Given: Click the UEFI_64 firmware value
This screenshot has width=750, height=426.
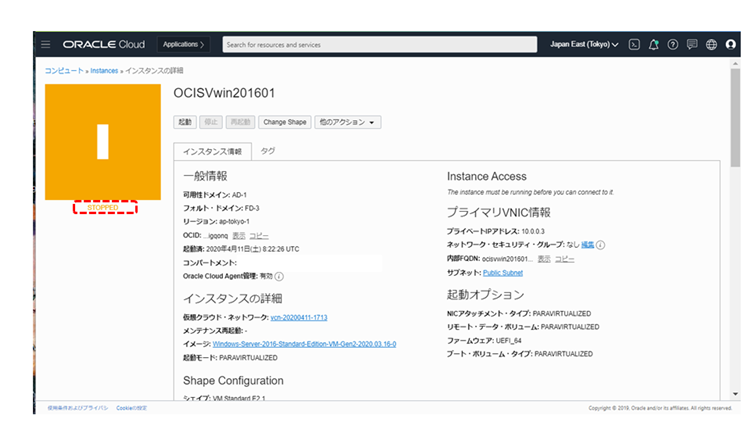Looking at the screenshot, I should point(508,341).
